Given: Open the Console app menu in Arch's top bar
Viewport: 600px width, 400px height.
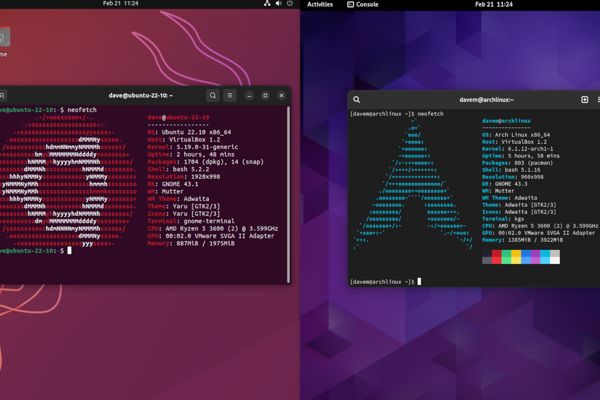Looking at the screenshot, I should click(x=362, y=5).
